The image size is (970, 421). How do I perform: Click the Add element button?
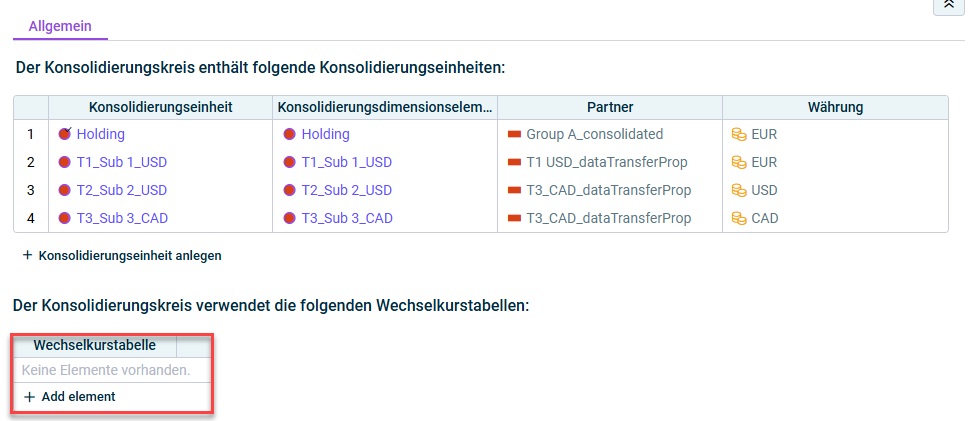pos(69,397)
